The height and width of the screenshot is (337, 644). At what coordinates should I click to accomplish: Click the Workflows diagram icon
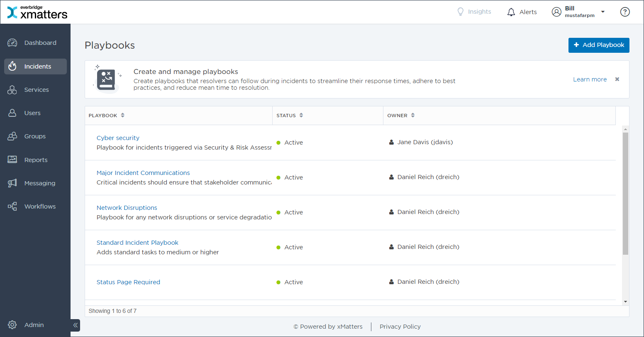tap(12, 207)
